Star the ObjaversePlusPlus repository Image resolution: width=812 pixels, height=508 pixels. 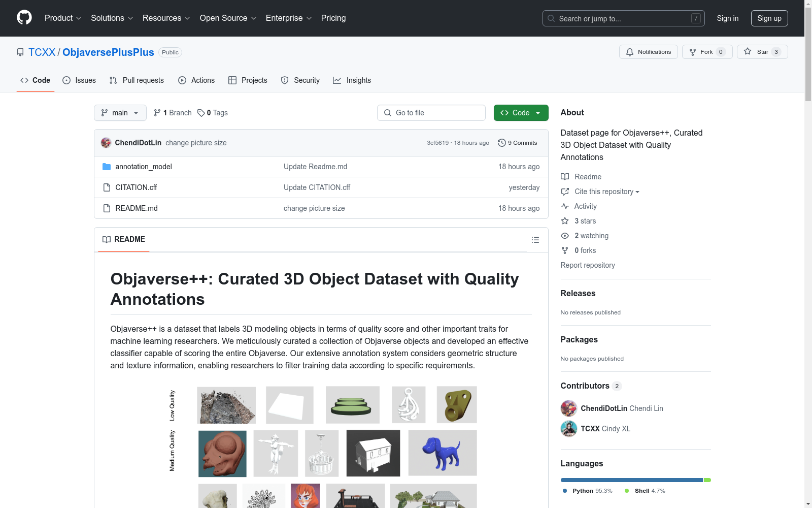coord(762,52)
